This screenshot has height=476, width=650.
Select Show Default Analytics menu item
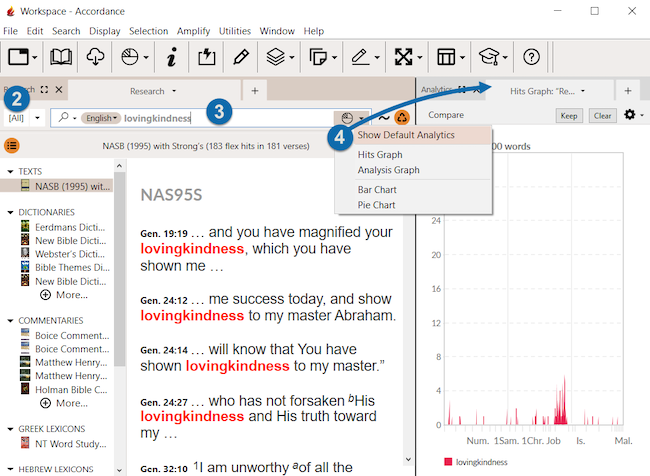coord(406,135)
